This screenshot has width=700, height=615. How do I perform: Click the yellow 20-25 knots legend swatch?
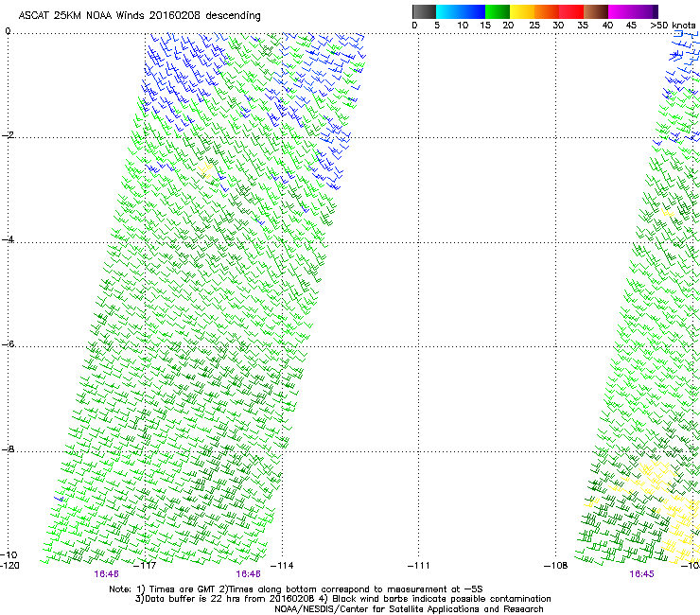tap(522, 11)
